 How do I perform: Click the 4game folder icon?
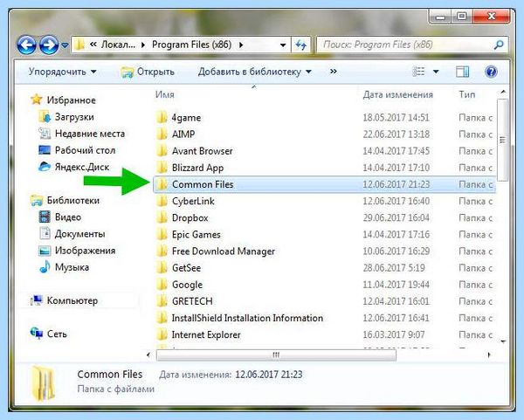[x=162, y=117]
